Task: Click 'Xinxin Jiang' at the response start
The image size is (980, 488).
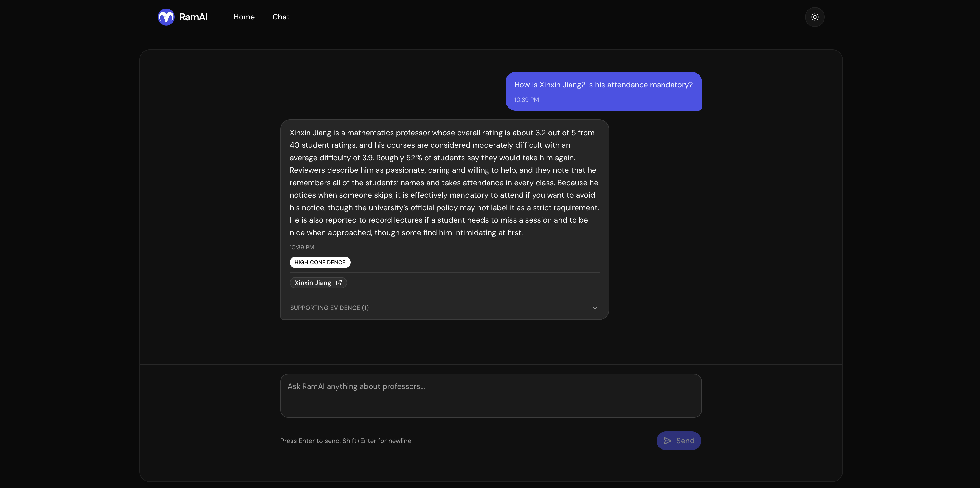Action: (310, 133)
